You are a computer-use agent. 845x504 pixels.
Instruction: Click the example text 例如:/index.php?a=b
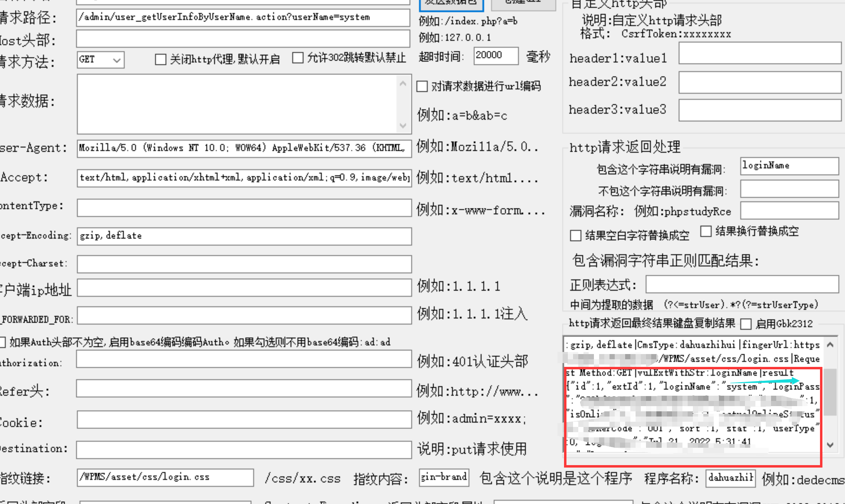(x=468, y=22)
